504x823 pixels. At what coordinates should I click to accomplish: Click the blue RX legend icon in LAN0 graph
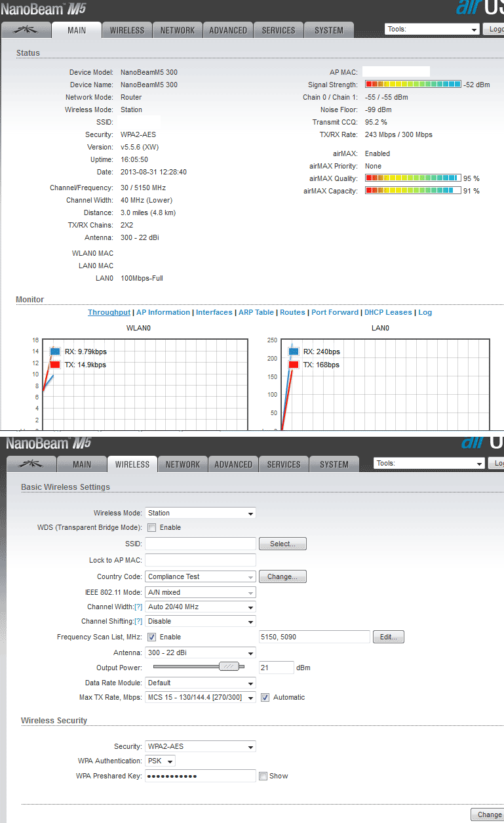point(294,351)
